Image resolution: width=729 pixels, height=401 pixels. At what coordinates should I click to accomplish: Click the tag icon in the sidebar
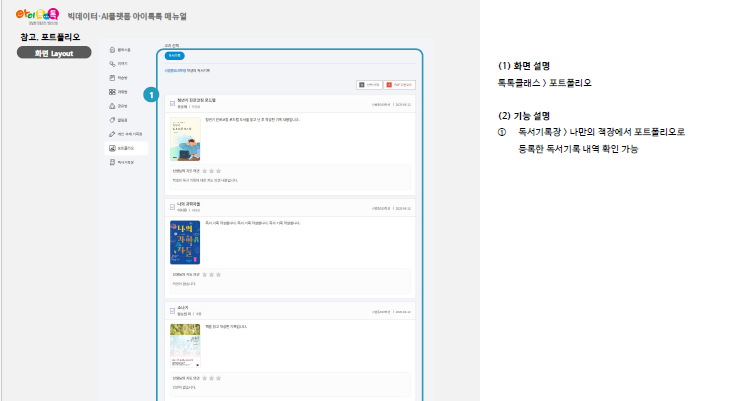111,119
